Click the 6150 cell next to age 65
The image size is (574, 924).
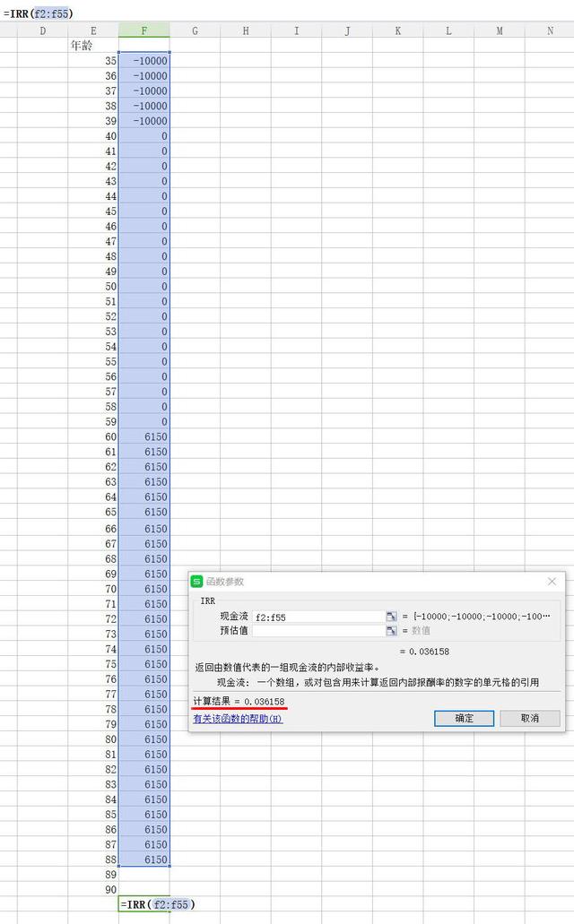(x=143, y=512)
